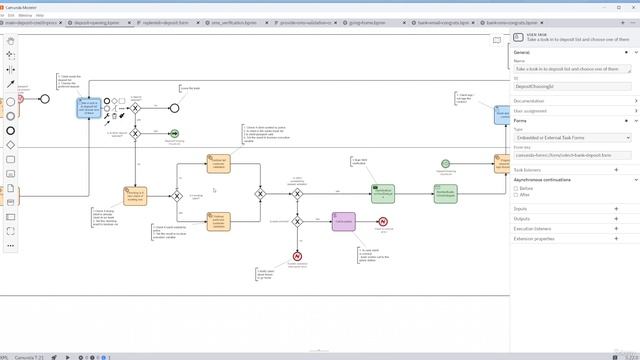Collapse the Forms section

[636, 121]
